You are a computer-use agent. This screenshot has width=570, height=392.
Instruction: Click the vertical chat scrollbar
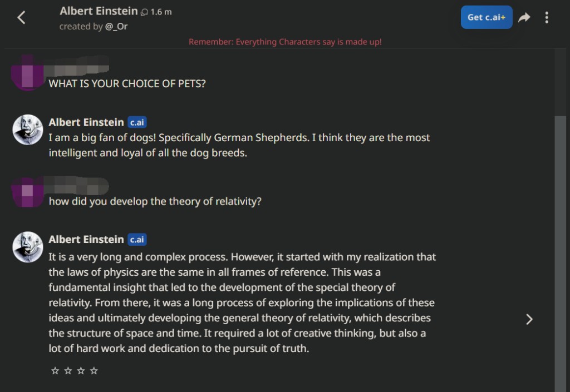coord(561,250)
